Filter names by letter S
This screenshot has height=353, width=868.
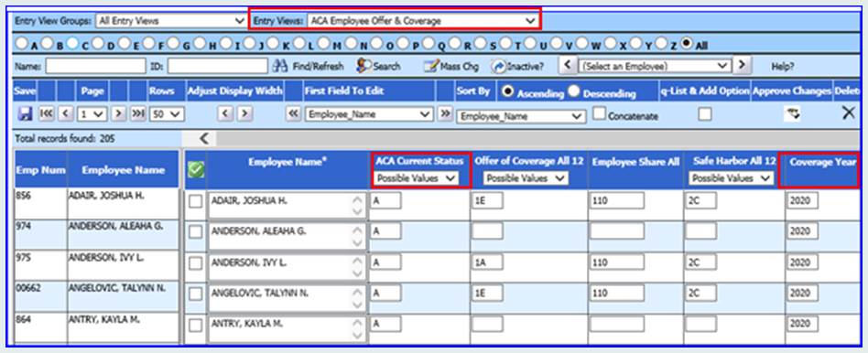pyautogui.click(x=481, y=43)
